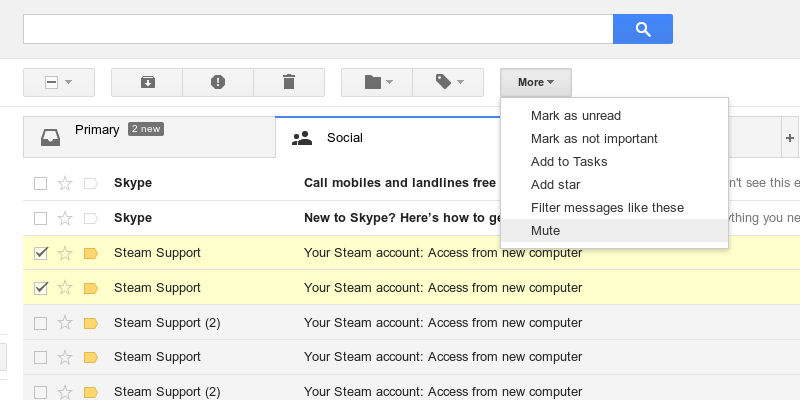Delete selected messages with trash icon
Viewport: 800px width, 400px height.
point(289,82)
